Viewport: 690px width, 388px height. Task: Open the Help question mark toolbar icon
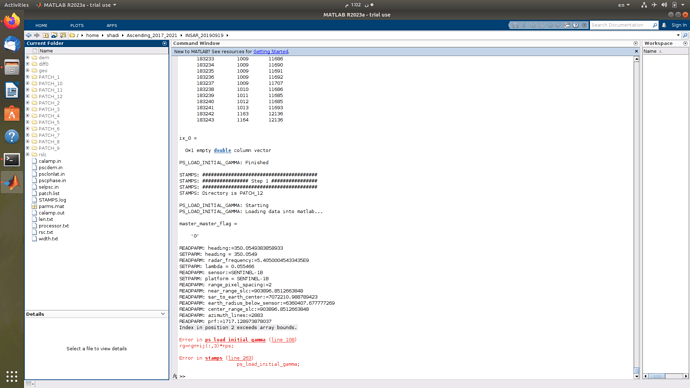576,25
